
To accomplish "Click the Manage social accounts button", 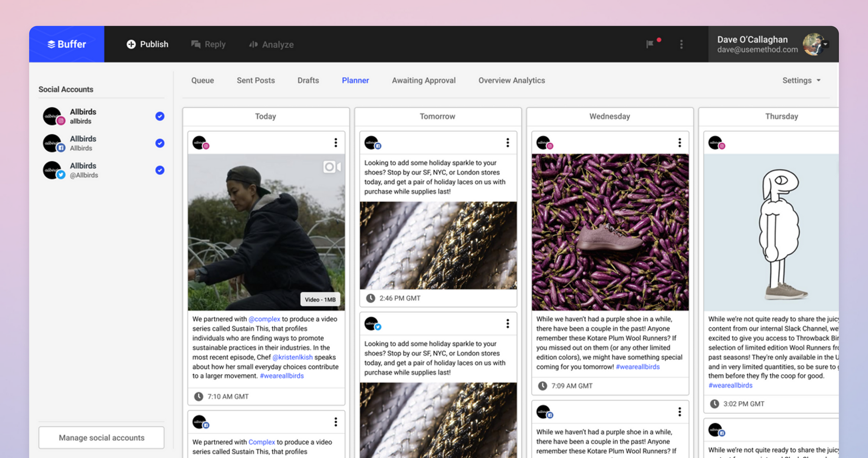I will [x=101, y=438].
